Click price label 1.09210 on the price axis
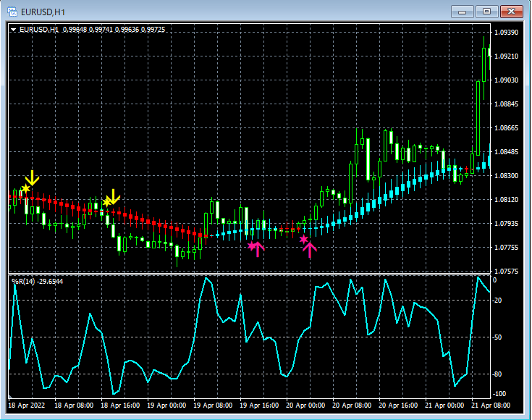 click(x=507, y=56)
